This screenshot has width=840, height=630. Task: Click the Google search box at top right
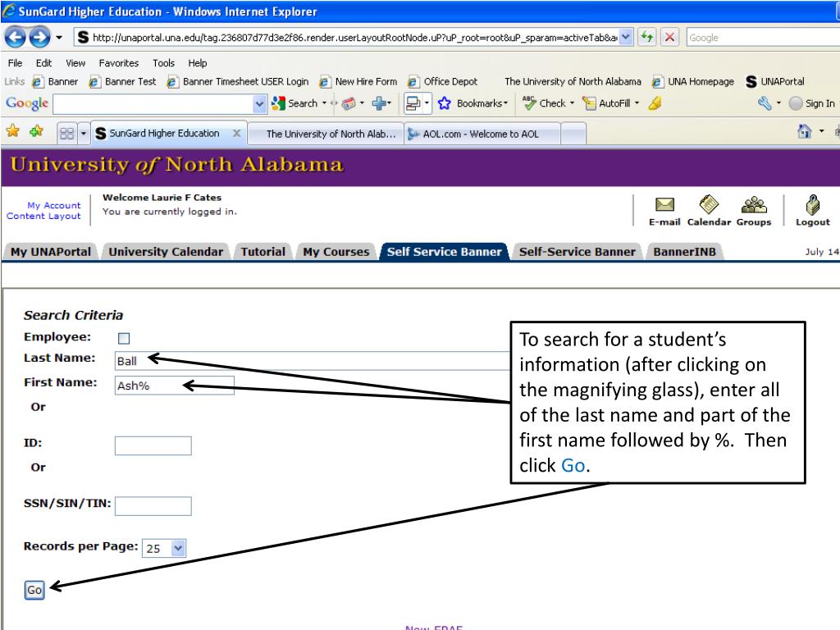pos(763,38)
